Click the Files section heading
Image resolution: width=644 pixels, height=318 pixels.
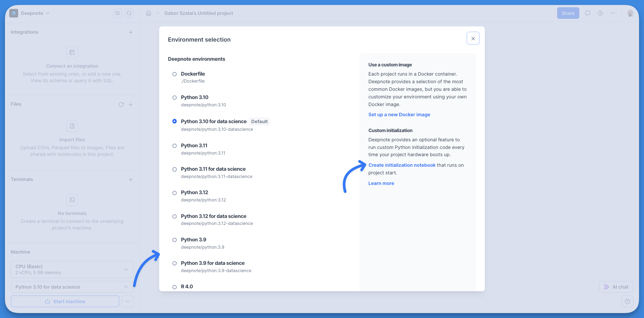coord(16,104)
